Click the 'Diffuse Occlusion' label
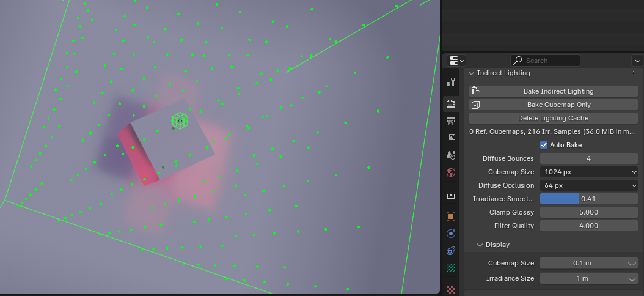The width and height of the screenshot is (644, 296). (x=506, y=185)
